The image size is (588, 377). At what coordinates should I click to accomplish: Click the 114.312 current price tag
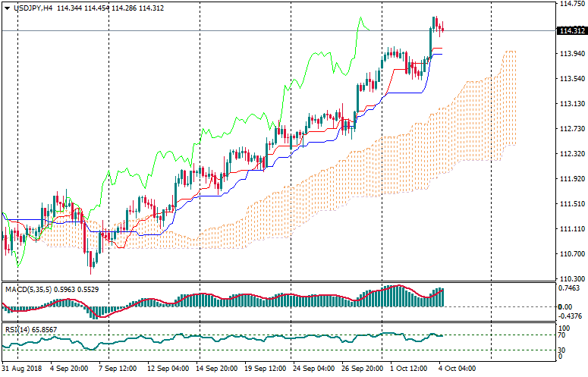(x=571, y=31)
